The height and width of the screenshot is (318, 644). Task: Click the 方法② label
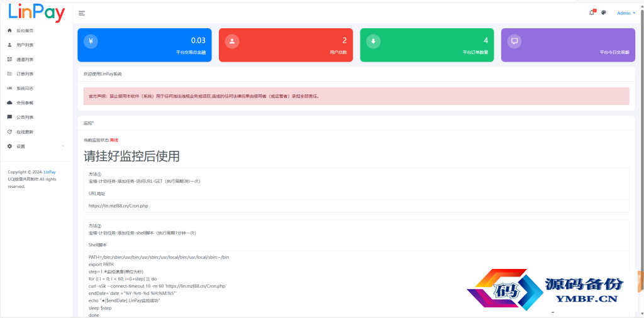[x=95, y=226]
